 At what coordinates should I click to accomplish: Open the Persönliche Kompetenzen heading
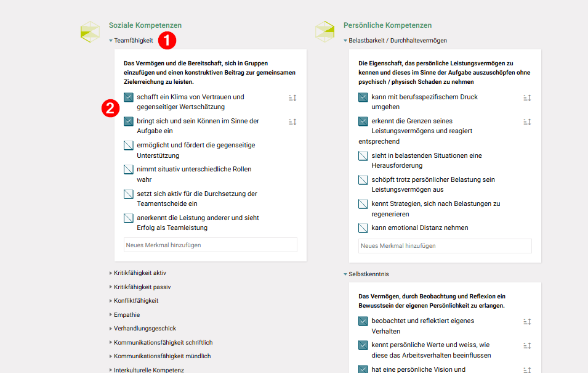tap(387, 25)
